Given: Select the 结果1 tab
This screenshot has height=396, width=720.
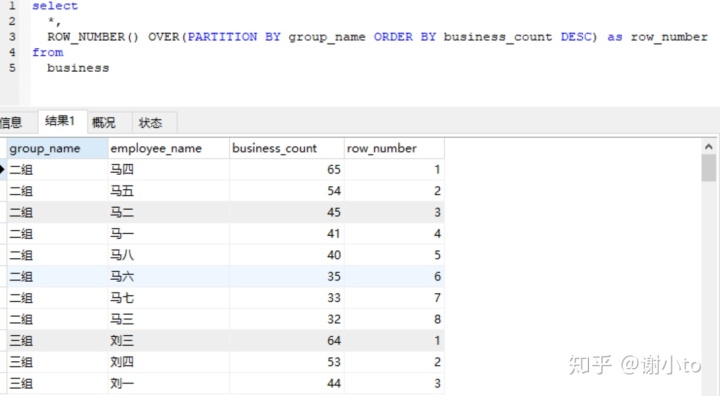Looking at the screenshot, I should click(x=62, y=122).
